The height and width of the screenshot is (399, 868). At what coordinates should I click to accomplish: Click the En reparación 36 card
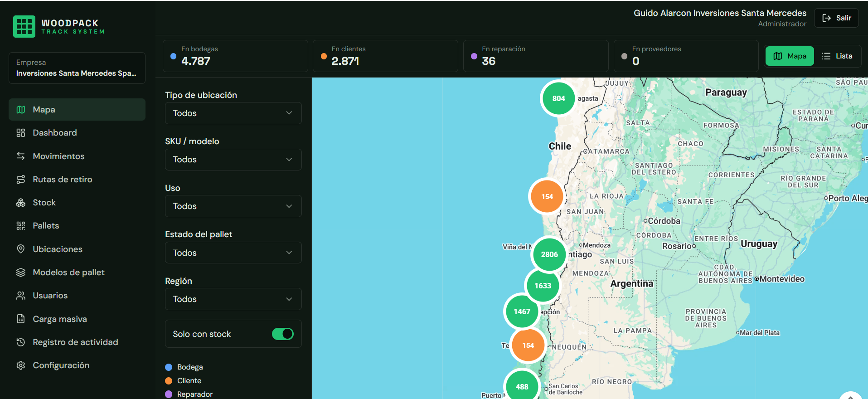tap(536, 56)
